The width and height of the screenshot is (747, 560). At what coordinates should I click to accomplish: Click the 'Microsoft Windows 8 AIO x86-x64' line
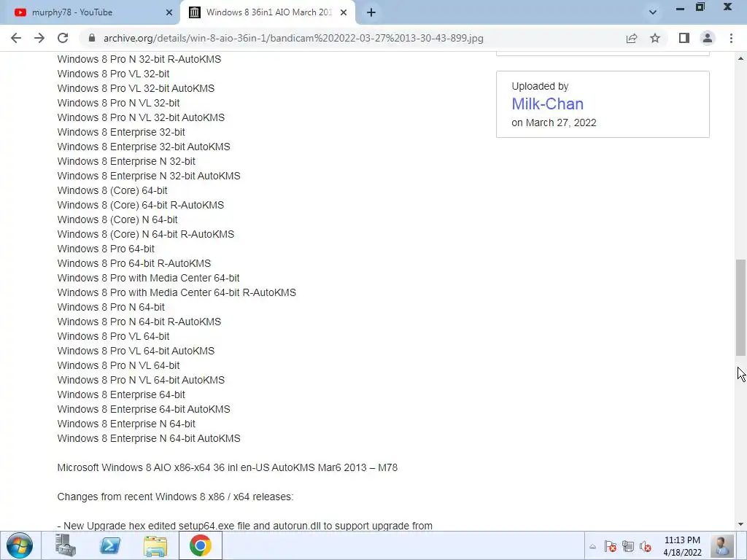228,467
